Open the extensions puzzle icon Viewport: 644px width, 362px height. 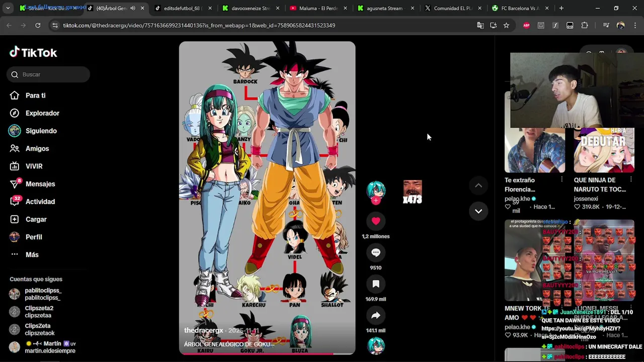click(585, 25)
